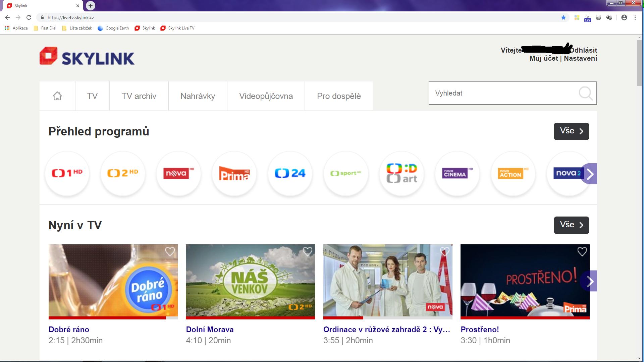Open the Aplikace apps shortcut

[16, 28]
